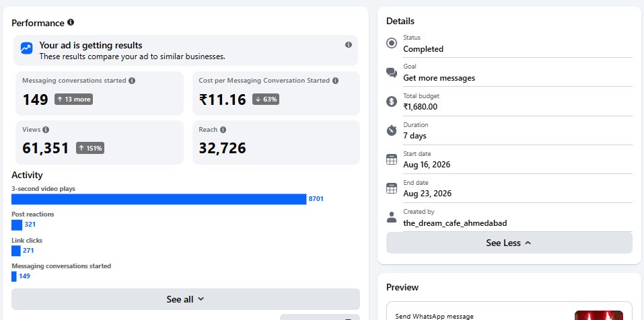Click the '63%' cost decrease badge

pyautogui.click(x=266, y=99)
